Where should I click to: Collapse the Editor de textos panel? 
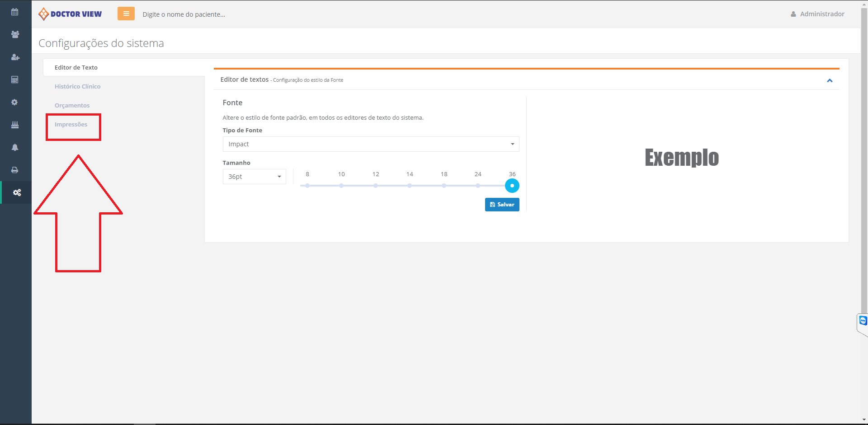[x=830, y=80]
